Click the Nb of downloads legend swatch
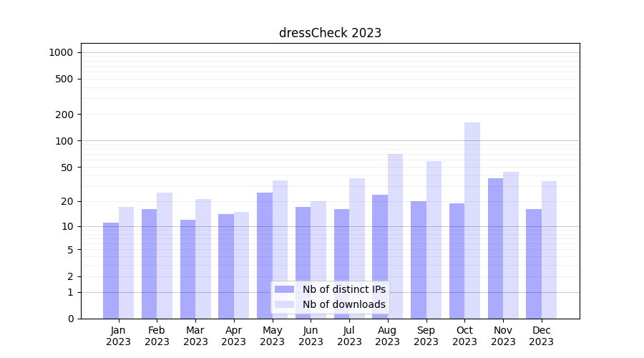The width and height of the screenshot is (644, 358). [x=284, y=304]
